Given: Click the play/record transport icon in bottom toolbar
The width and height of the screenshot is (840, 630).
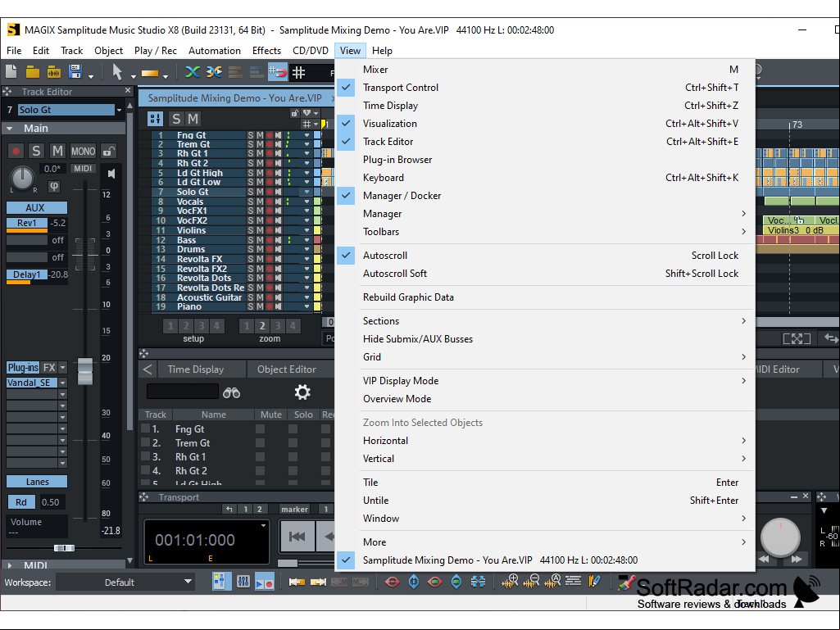Looking at the screenshot, I should pos(264,582).
